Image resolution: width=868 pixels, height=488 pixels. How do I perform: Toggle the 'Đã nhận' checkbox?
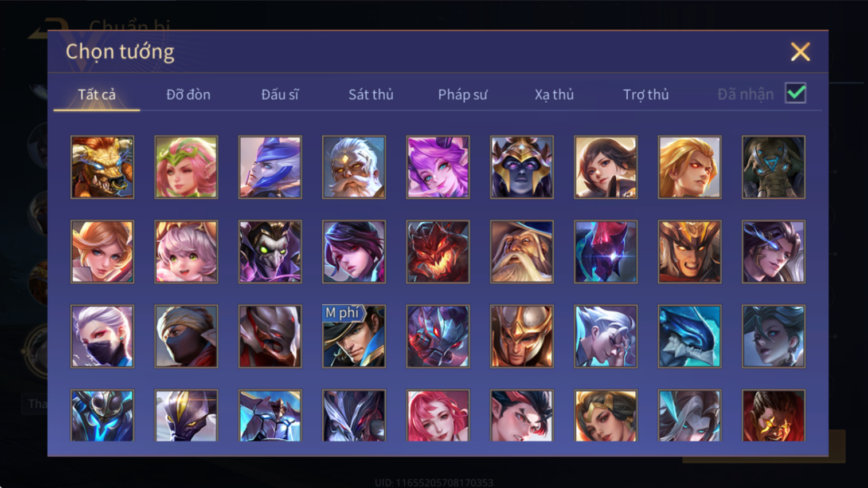[796, 93]
